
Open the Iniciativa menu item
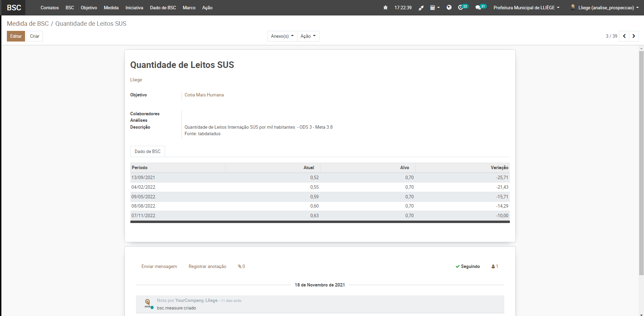click(x=134, y=8)
